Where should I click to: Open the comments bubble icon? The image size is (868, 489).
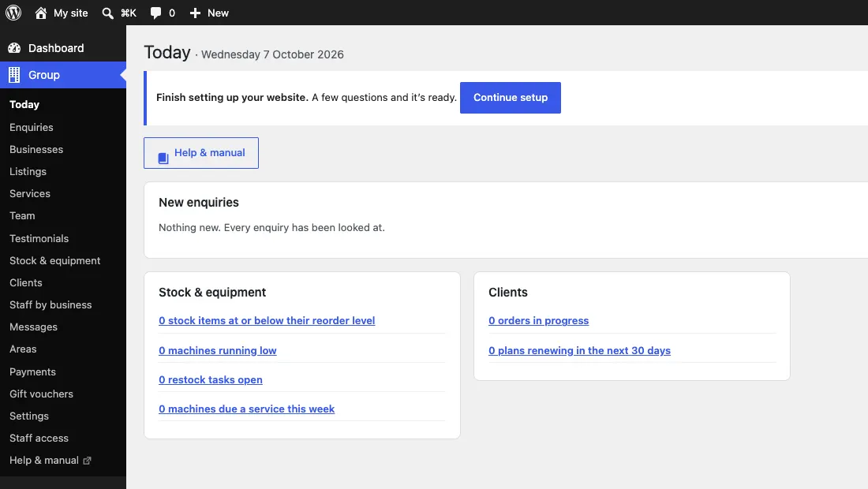(x=155, y=13)
